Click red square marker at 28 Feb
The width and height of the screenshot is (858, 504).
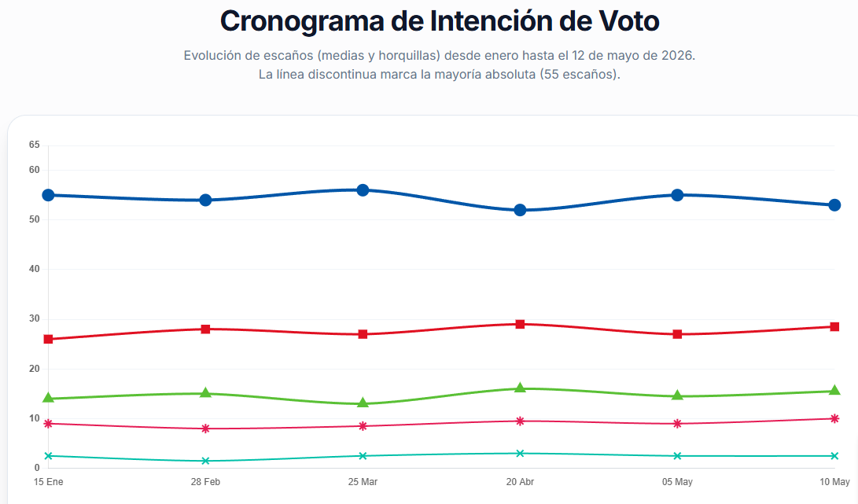[206, 329]
